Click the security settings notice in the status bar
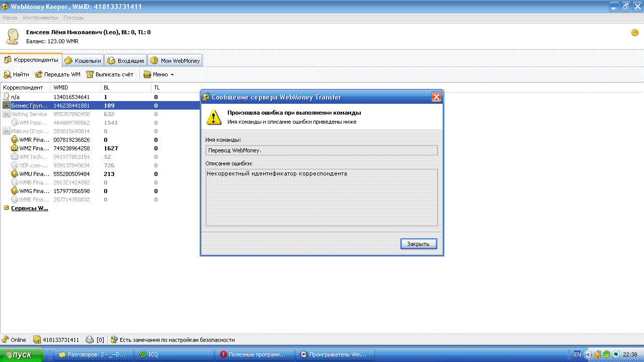This screenshot has height=362, width=644. coord(173,340)
